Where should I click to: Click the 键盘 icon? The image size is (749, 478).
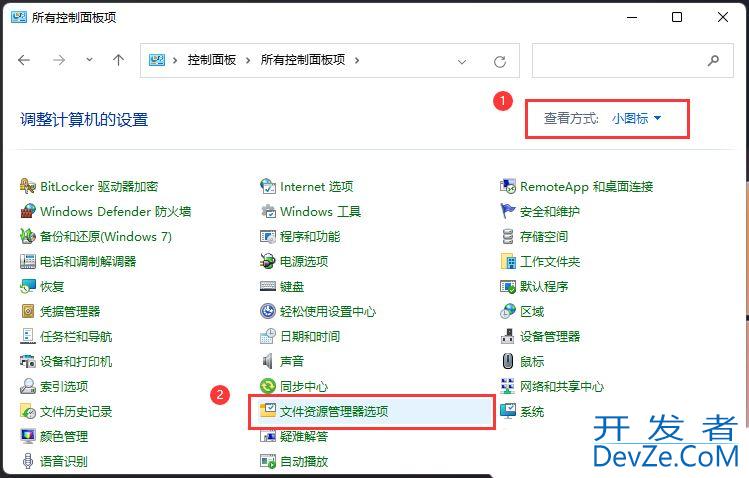[x=268, y=286]
